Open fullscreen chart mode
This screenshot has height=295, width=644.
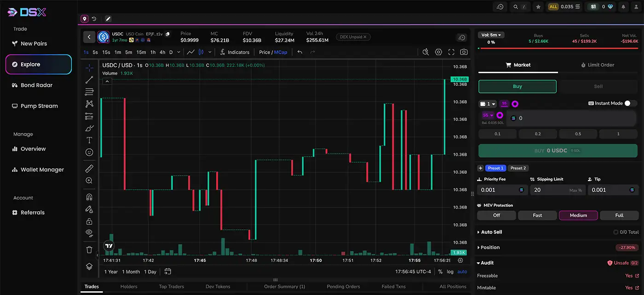(x=451, y=52)
